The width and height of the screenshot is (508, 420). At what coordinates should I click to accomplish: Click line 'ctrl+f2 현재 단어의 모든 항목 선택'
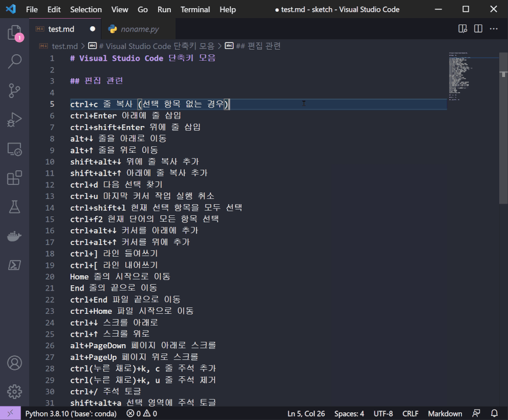click(x=145, y=219)
